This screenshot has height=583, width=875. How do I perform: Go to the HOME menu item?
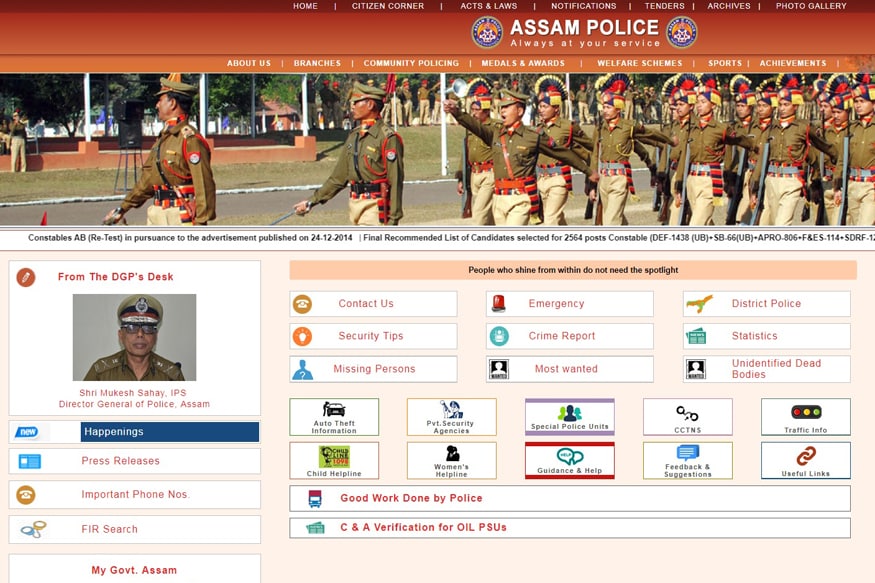(305, 6)
